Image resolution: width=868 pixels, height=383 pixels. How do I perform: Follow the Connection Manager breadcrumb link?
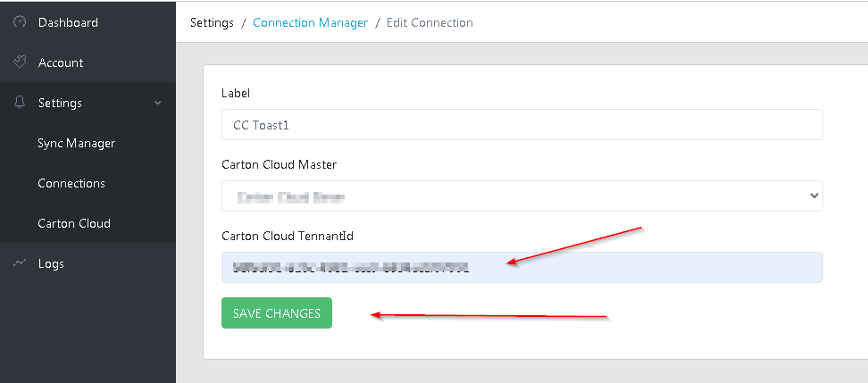coord(310,22)
